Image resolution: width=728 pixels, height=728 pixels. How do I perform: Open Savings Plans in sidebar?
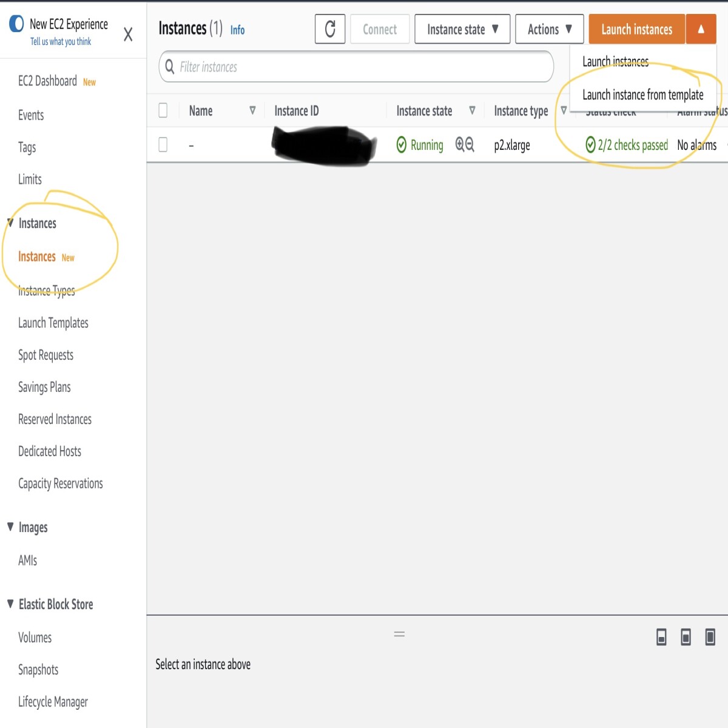pos(44,387)
